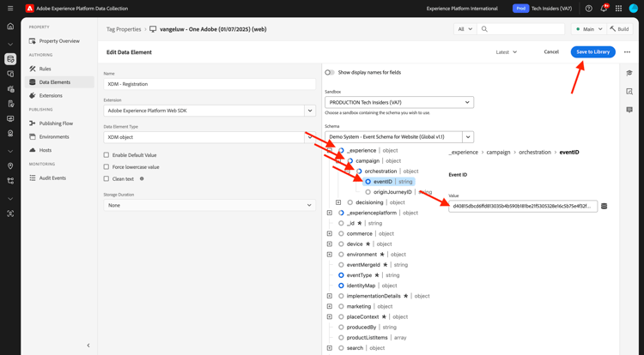Open Rules in sidebar
644x355 pixels.
point(59,69)
